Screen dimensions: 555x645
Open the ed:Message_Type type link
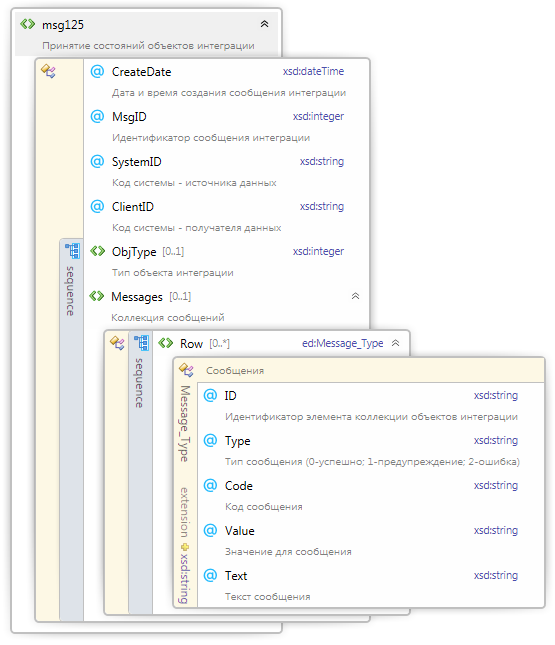(342, 343)
